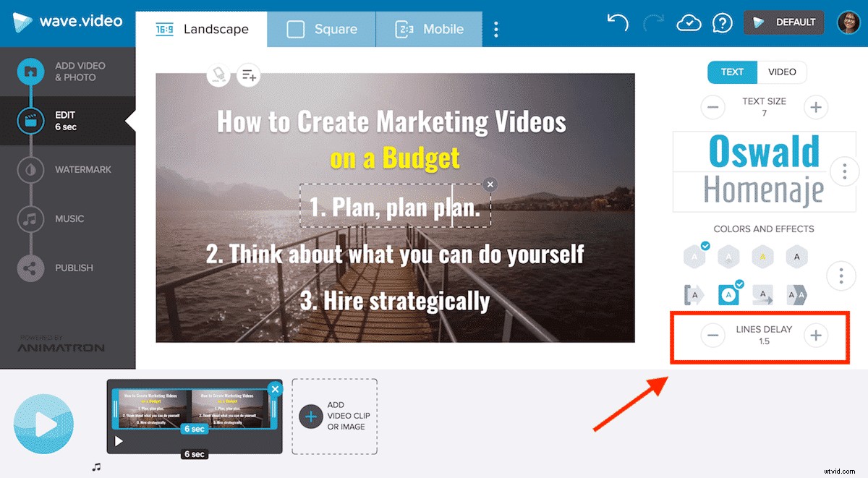The width and height of the screenshot is (868, 478).
Task: Select the yellow sparkle text effect
Action: click(x=762, y=256)
